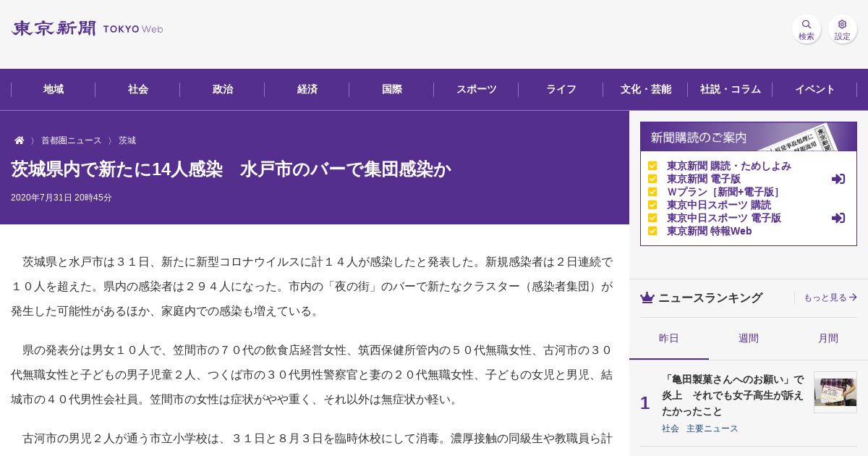Open ranking article 「亀田製菓さんへのお願い」で炎上
Viewport: 868px width, 456px height.
pyautogui.click(x=733, y=395)
